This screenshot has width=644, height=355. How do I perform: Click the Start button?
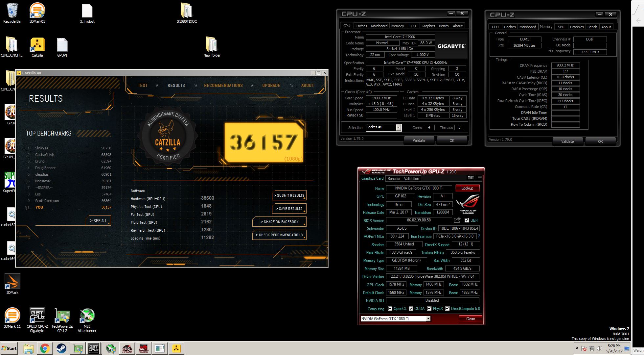point(9,348)
